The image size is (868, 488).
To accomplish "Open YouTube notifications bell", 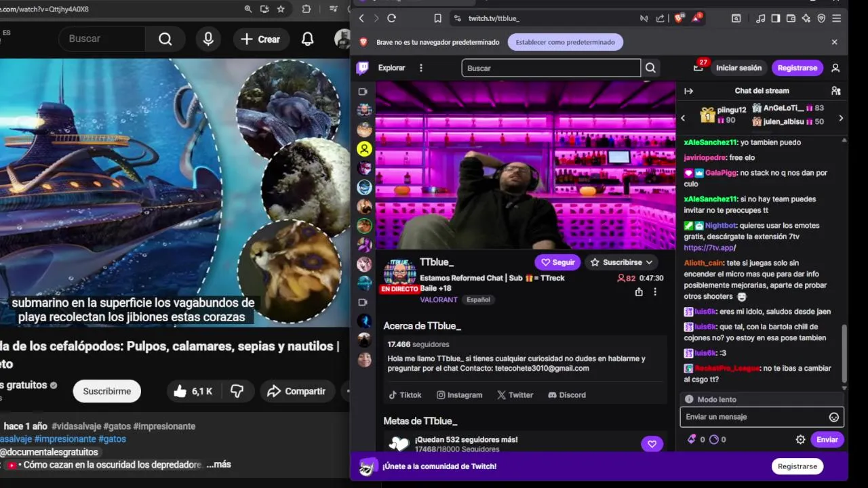I will (x=308, y=39).
